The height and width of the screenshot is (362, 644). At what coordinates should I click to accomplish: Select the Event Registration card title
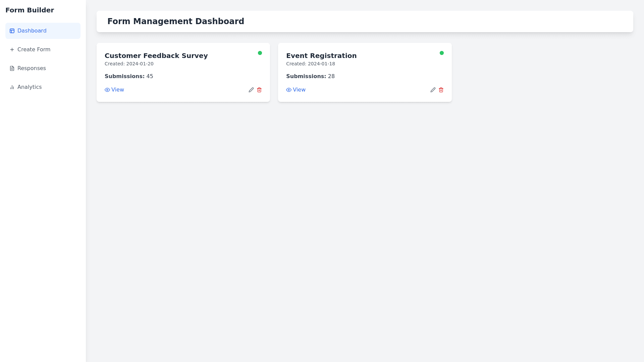tap(321, 56)
